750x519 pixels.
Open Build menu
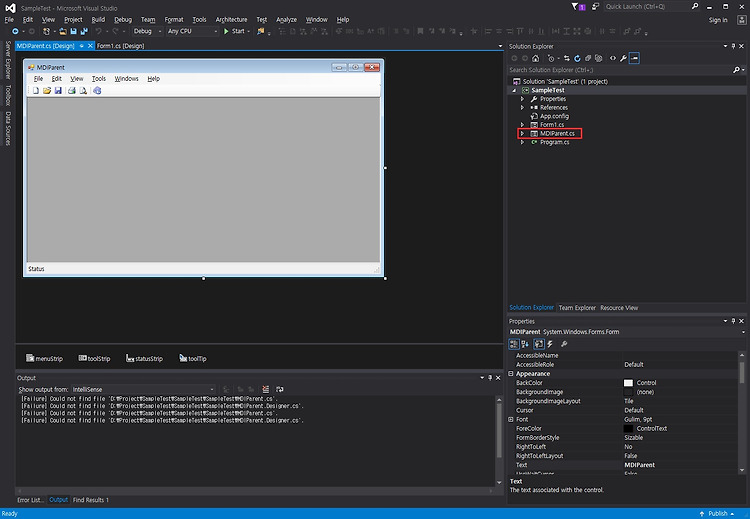(x=98, y=20)
